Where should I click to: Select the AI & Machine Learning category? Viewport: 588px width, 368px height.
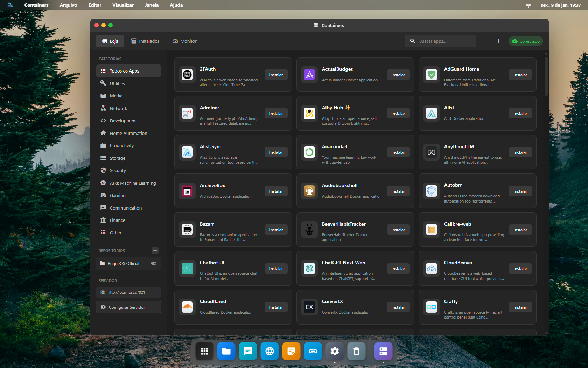[132, 183]
